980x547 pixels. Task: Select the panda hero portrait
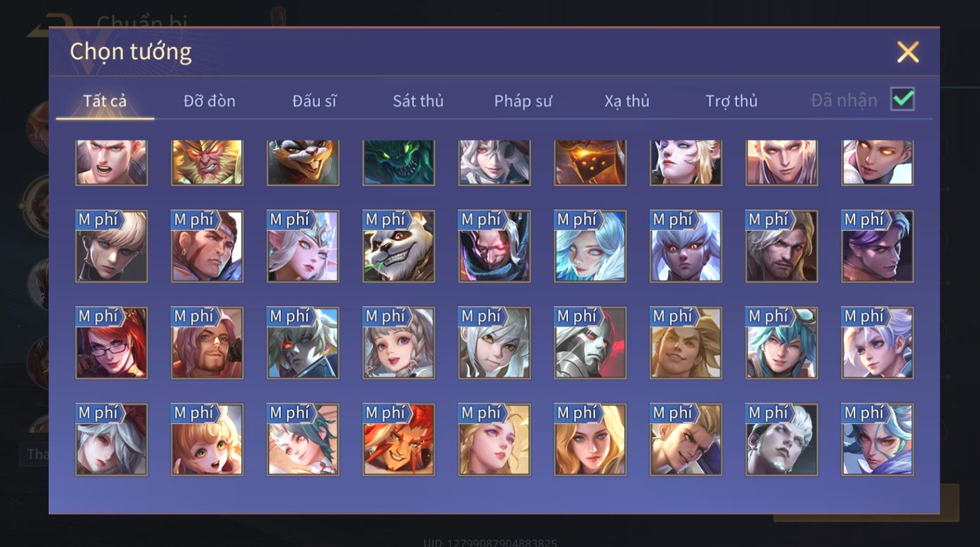[398, 246]
